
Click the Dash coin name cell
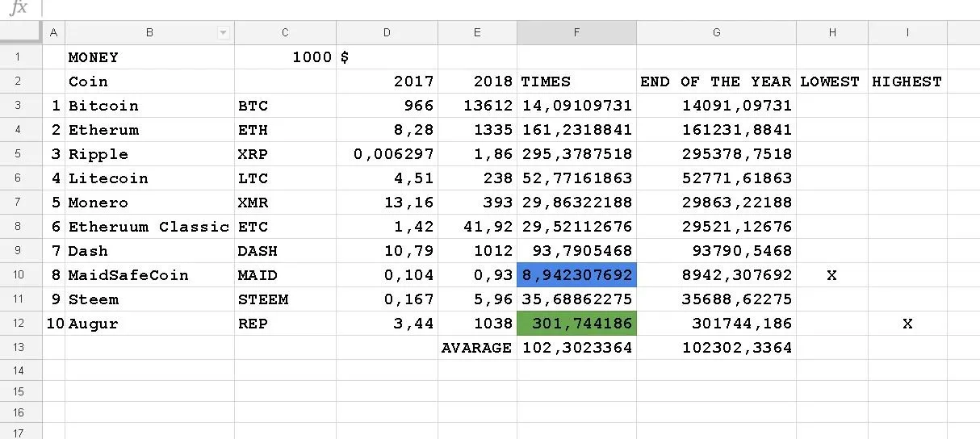coord(150,251)
